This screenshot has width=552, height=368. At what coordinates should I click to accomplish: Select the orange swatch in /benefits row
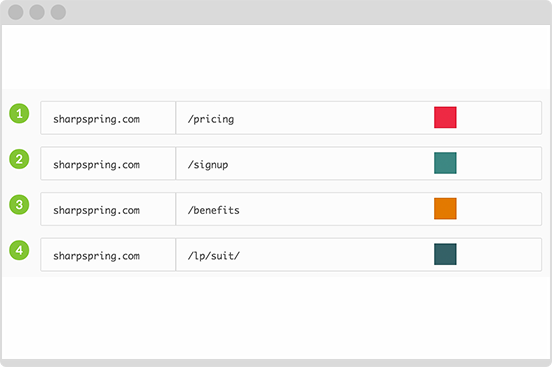pyautogui.click(x=445, y=208)
